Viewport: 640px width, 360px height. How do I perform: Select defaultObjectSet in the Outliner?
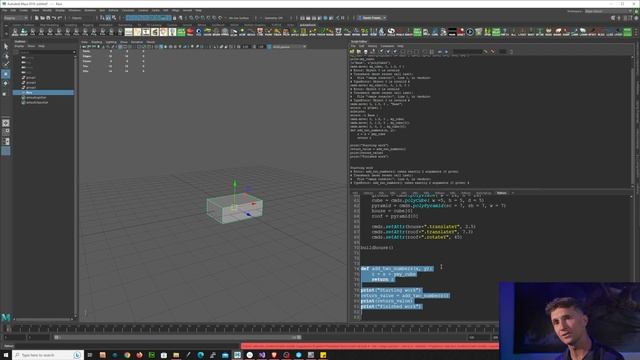coord(37,102)
